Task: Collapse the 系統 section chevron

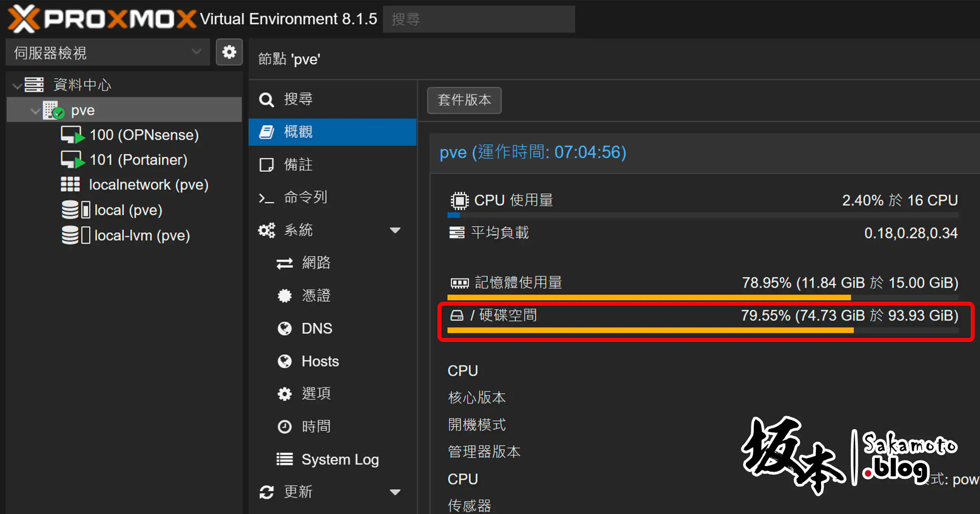Action: pos(395,230)
